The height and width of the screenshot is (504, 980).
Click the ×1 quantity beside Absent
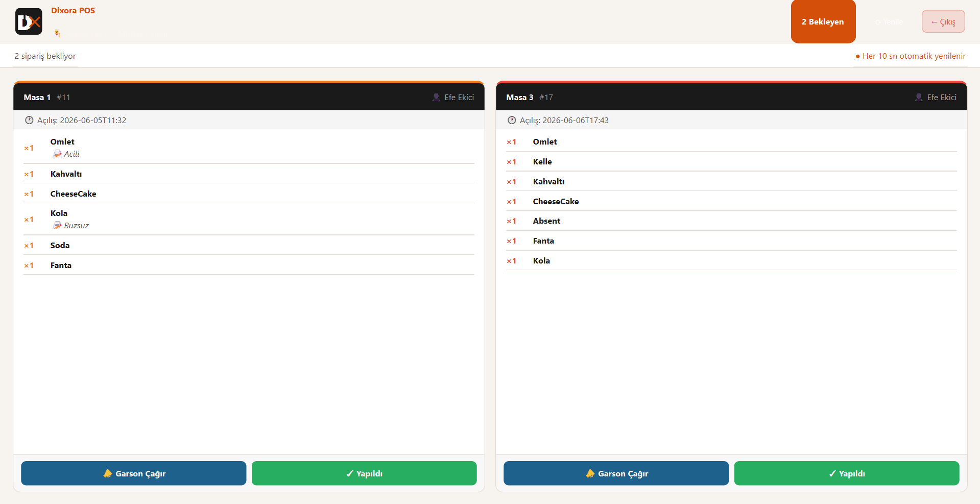coord(511,221)
